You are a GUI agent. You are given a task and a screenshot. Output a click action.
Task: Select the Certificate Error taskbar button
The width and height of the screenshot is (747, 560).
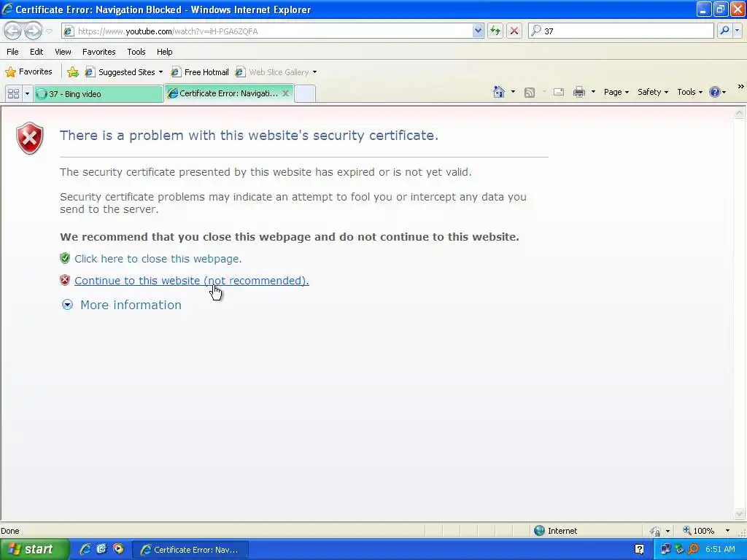(190, 550)
